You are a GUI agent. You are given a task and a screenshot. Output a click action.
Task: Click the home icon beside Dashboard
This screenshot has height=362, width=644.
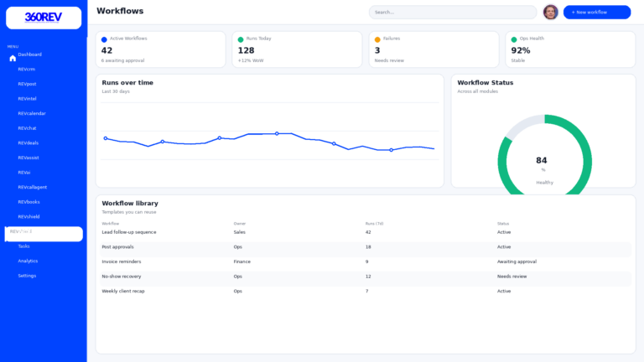(13, 59)
